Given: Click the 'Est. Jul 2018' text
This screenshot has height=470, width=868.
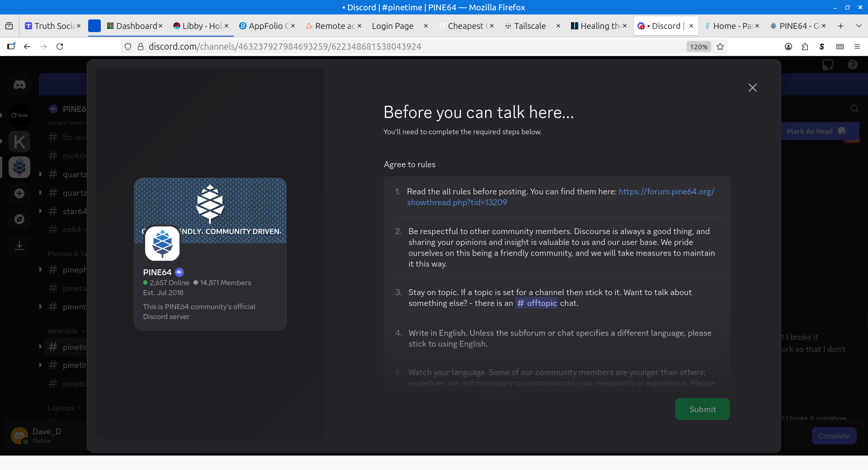Looking at the screenshot, I should (163, 292).
